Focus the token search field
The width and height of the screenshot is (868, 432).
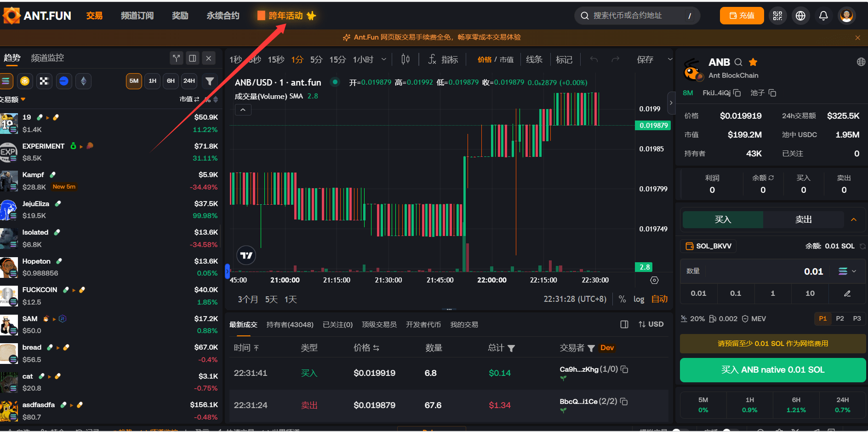[x=637, y=16]
